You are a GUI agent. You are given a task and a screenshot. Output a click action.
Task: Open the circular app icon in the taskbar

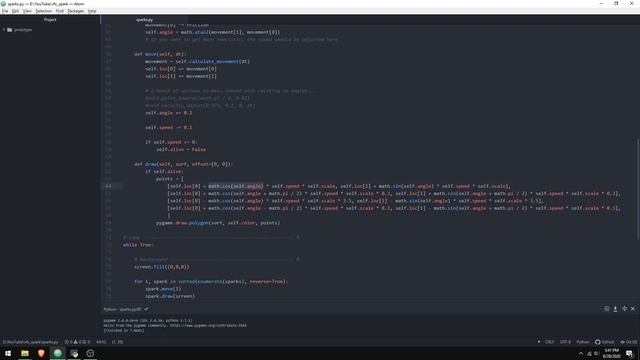90,353
